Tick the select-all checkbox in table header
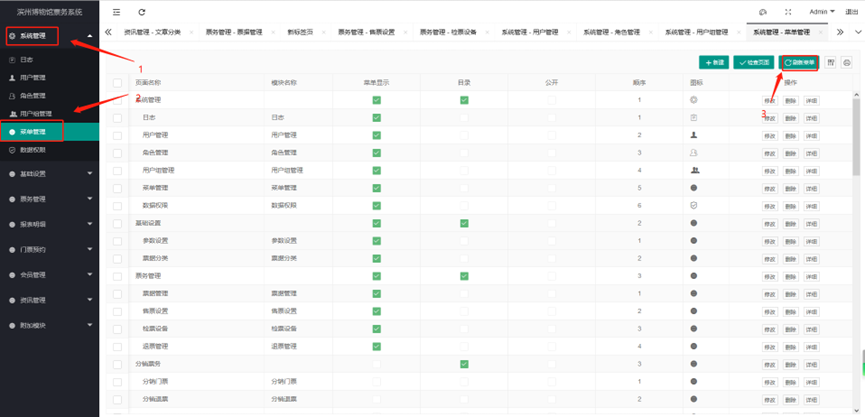This screenshot has width=865, height=417. pyautogui.click(x=118, y=83)
